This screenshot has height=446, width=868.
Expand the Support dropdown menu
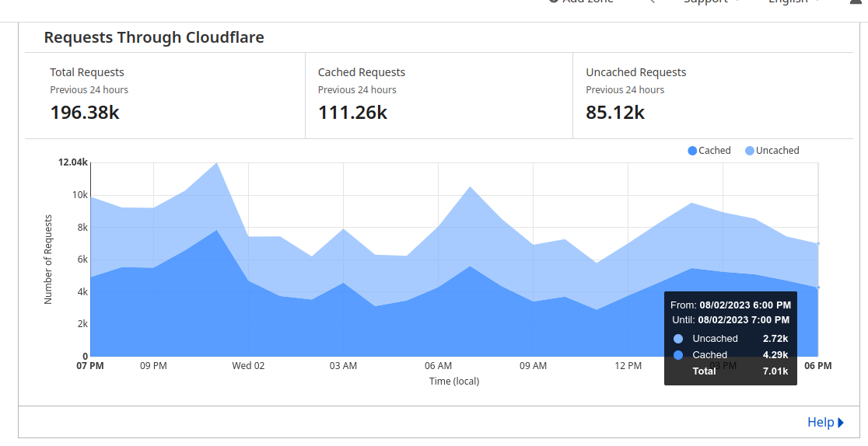tap(712, 2)
